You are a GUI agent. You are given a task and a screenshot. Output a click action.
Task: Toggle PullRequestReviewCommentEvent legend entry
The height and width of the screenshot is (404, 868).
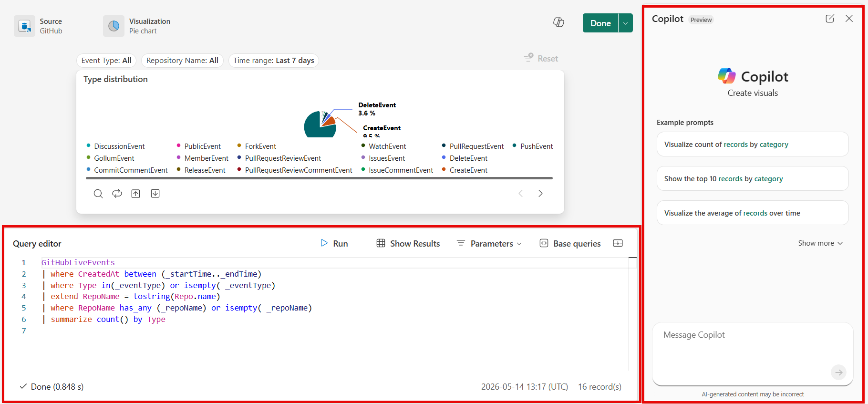pyautogui.click(x=295, y=170)
